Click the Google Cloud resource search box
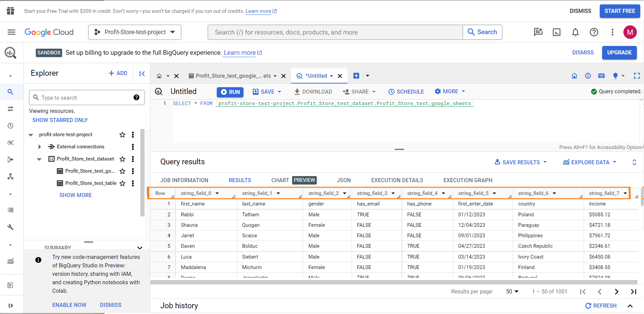 click(335, 32)
